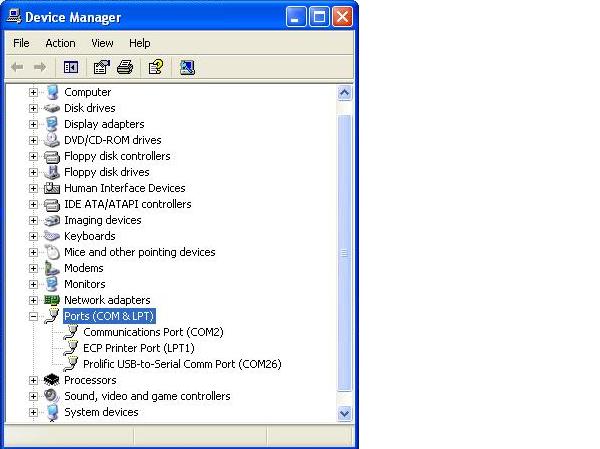The width and height of the screenshot is (600, 449).
Task: Open Properties via toolbar icon
Action: (x=101, y=68)
